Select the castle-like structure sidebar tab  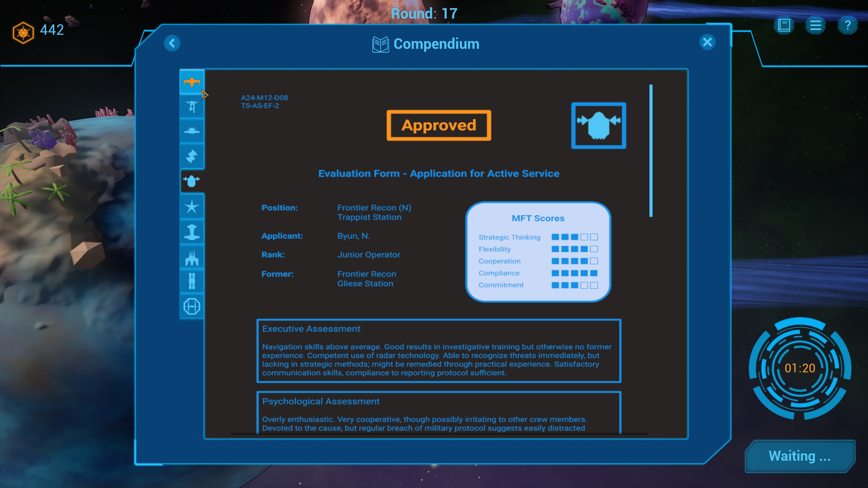click(x=192, y=258)
